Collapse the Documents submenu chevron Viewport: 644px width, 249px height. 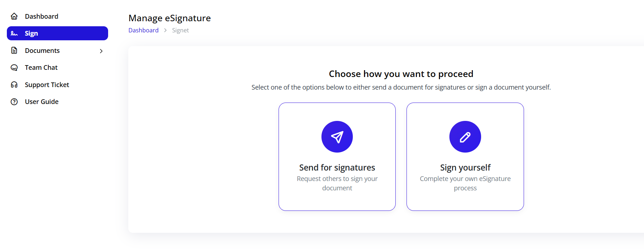[x=101, y=51]
